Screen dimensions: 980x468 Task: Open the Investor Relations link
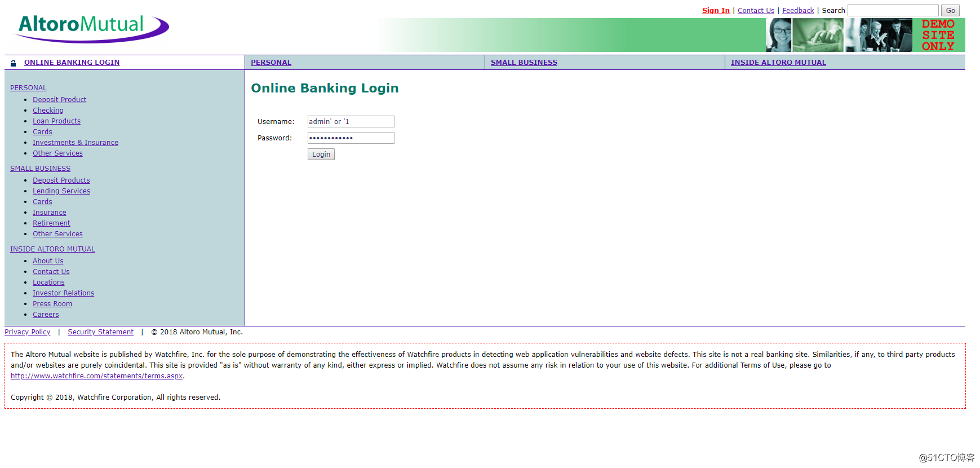63,293
